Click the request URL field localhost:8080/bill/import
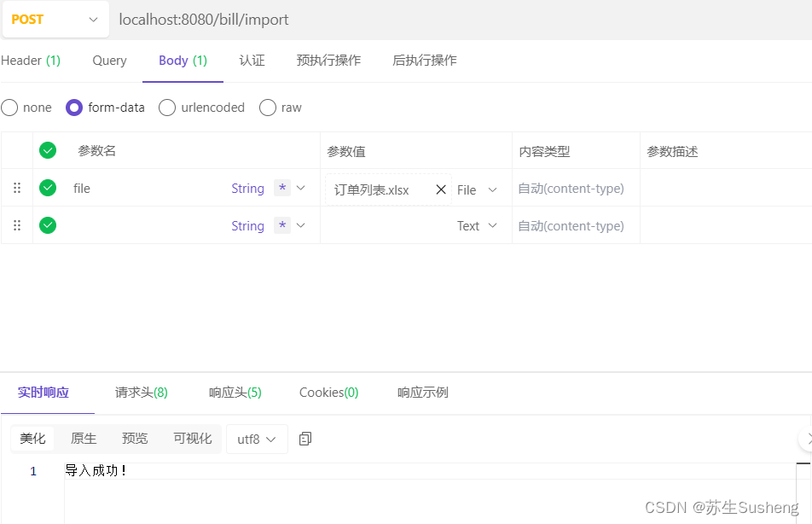The width and height of the screenshot is (812, 524). point(204,20)
